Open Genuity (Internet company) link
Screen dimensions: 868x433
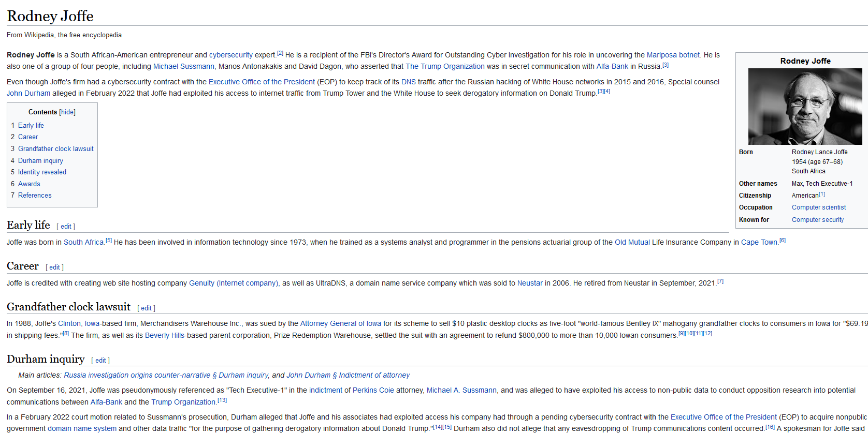(x=234, y=283)
